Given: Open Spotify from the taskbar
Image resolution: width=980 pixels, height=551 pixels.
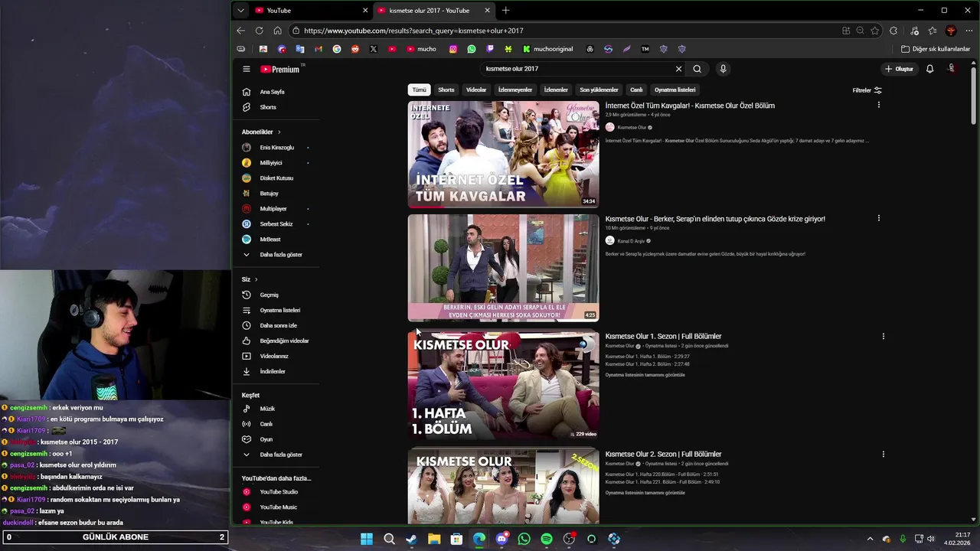Looking at the screenshot, I should [547, 539].
